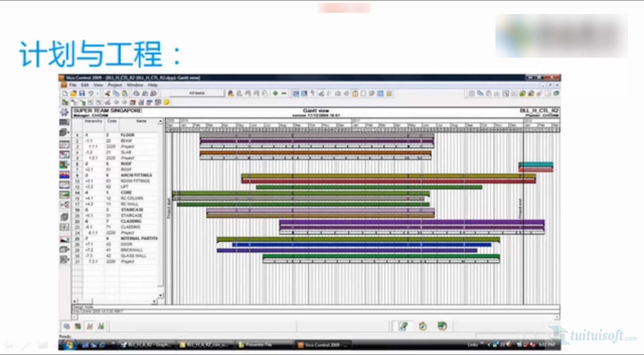Click Windows Start orb in taskbar
644x355 pixels.
[x=69, y=345]
